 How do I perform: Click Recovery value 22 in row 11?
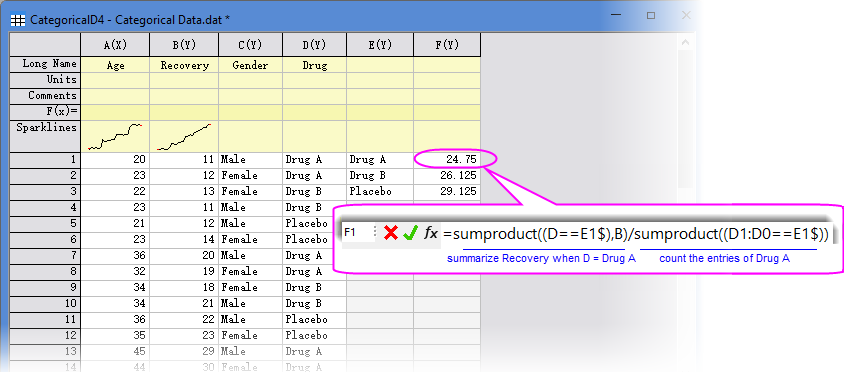184,320
